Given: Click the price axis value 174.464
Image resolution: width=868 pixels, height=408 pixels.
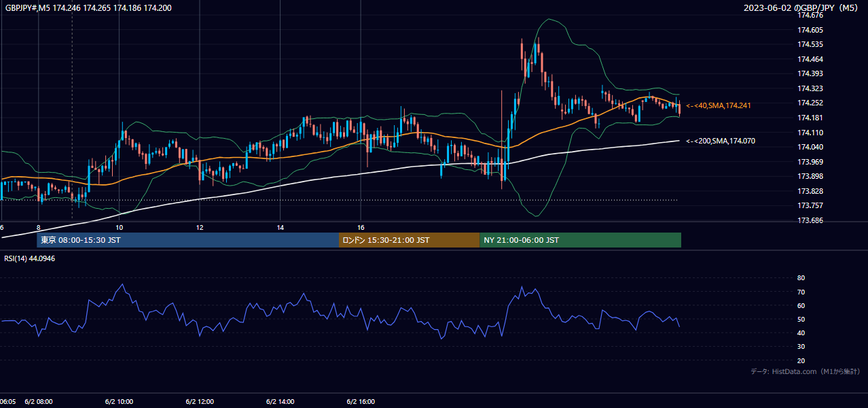Looking at the screenshot, I should [810, 59].
